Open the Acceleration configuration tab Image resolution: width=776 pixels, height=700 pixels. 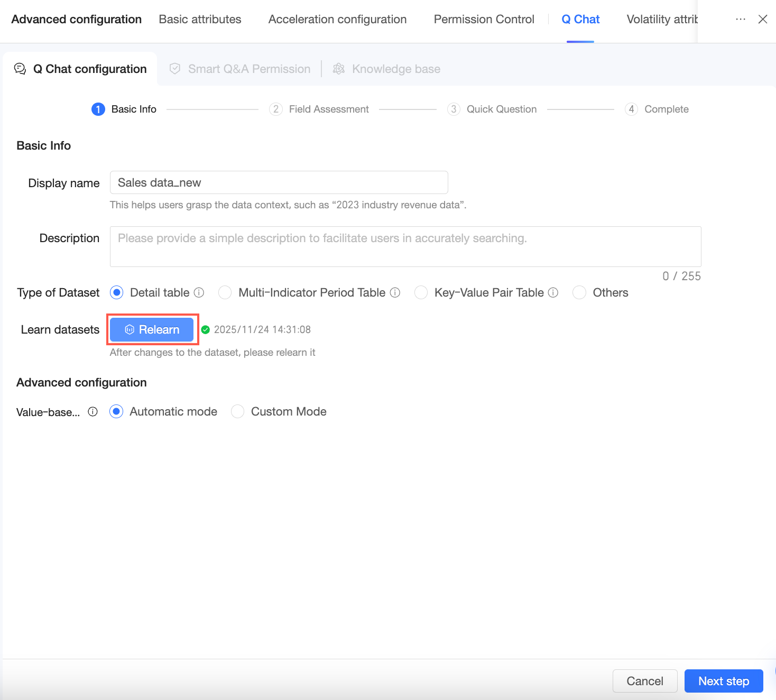[337, 20]
